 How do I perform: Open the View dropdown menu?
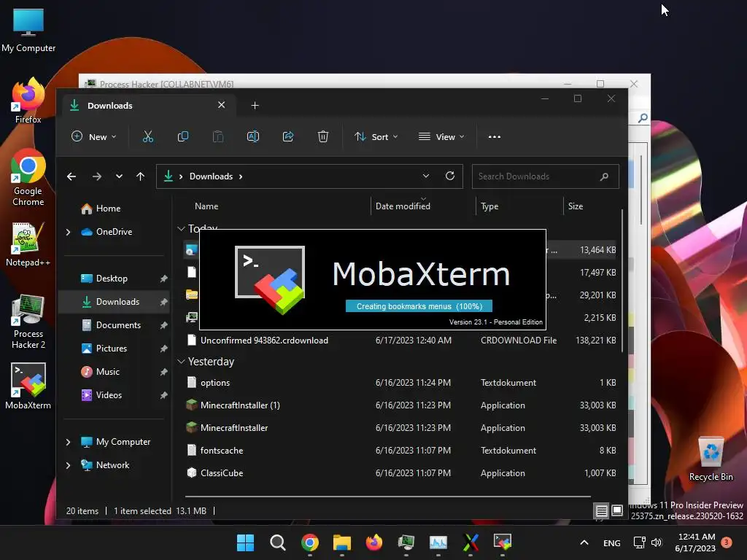pyautogui.click(x=441, y=136)
